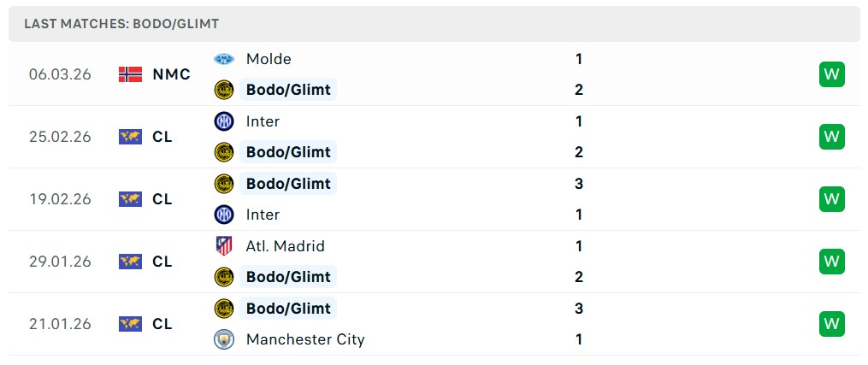Click Inter crest in 19.02.26 match

tap(224, 215)
